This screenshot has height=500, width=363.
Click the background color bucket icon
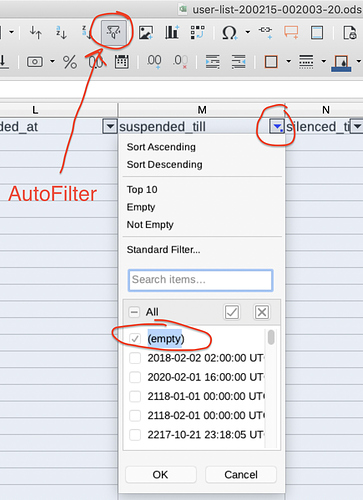pyautogui.click(x=341, y=63)
